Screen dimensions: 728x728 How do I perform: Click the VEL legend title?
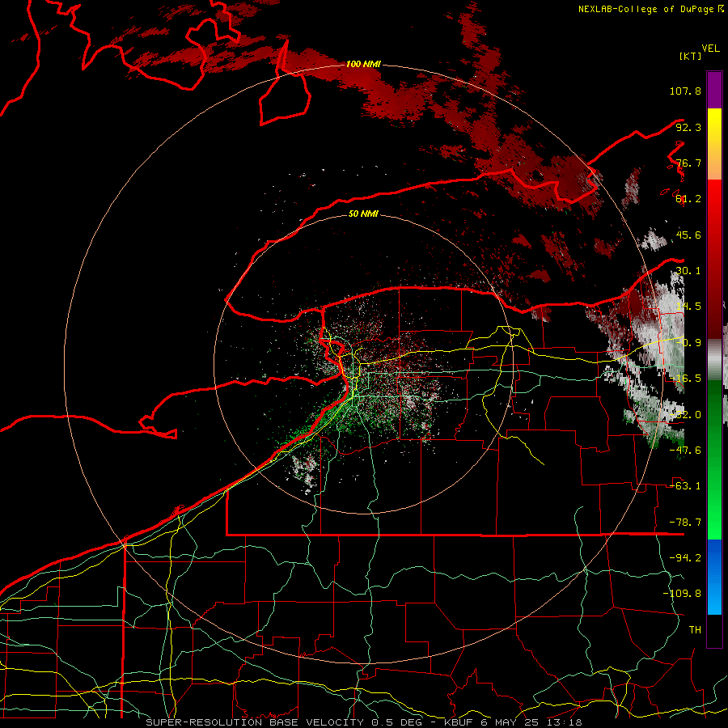click(x=710, y=49)
